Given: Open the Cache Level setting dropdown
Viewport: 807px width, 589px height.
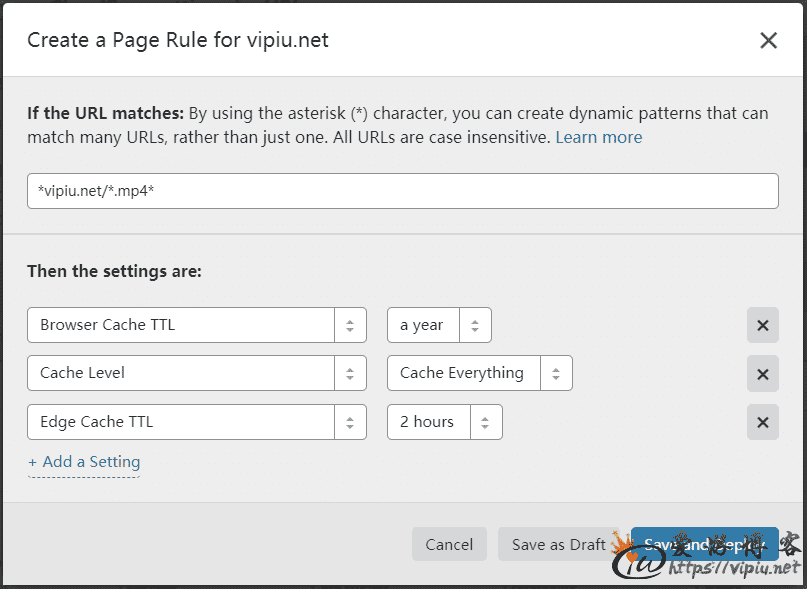Looking at the screenshot, I should pyautogui.click(x=197, y=373).
